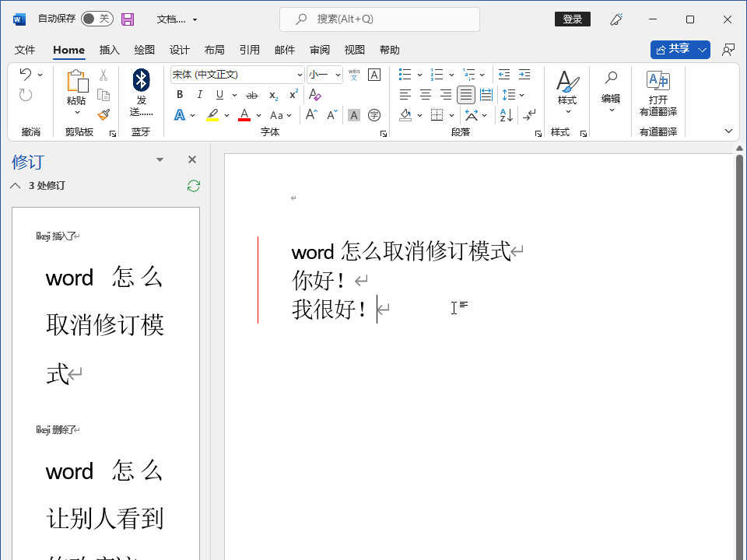Screen dimensions: 747x560
Task: Open change case Aa dropdown
Action: [281, 115]
